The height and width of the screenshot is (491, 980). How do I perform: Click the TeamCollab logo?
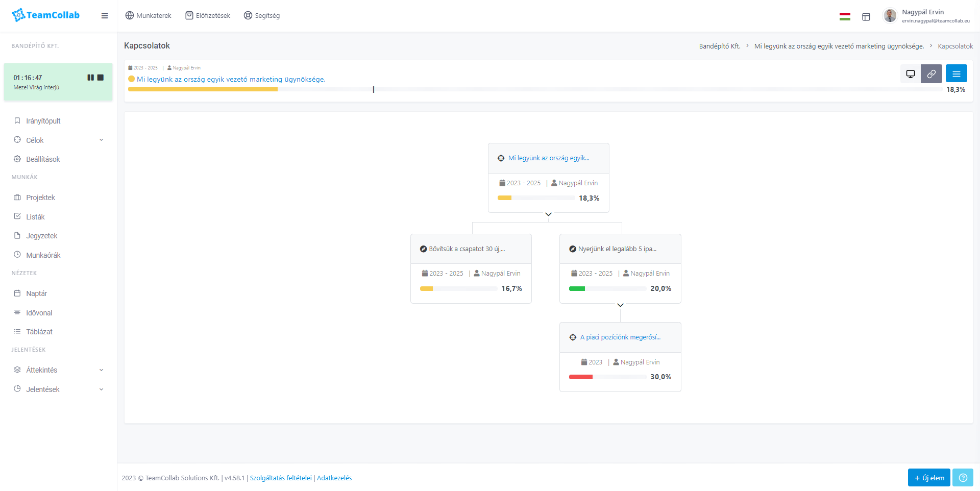click(x=45, y=15)
